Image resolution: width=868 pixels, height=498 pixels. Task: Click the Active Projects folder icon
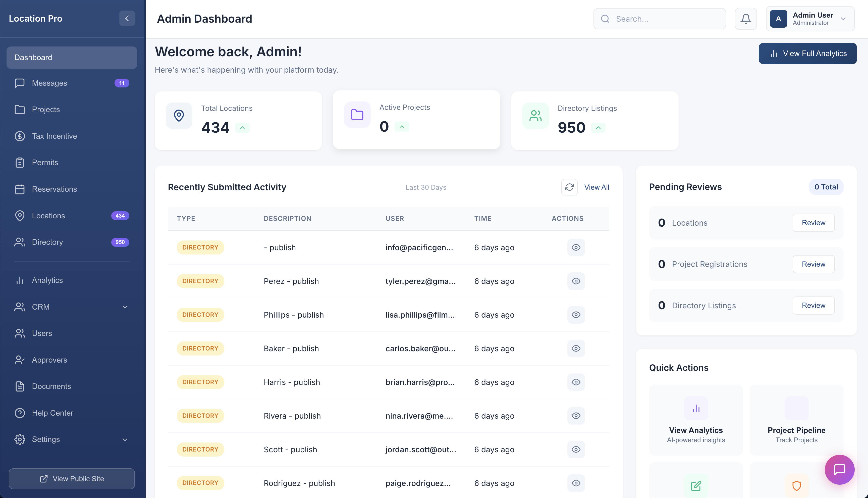coord(357,115)
